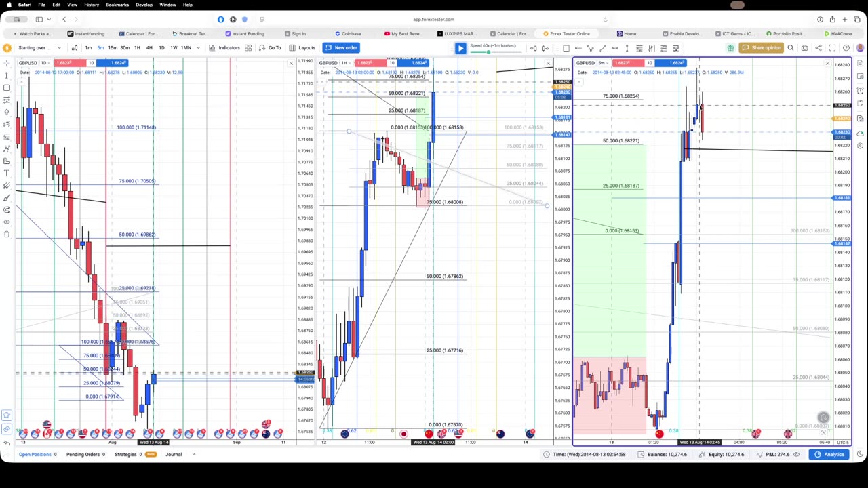Click the red sell price on left chart
Screen dimensions: 868x488
tap(70, 63)
